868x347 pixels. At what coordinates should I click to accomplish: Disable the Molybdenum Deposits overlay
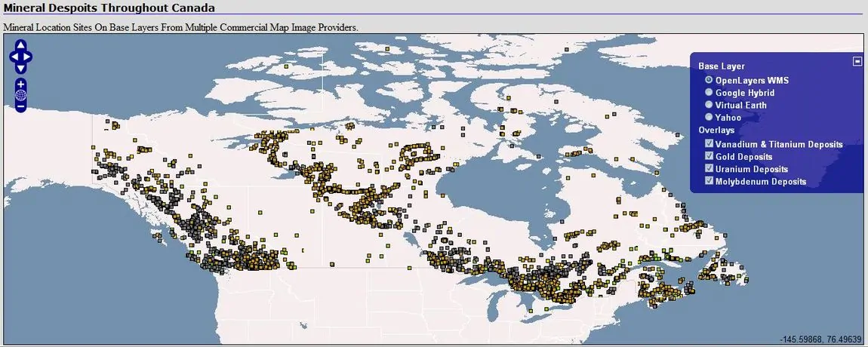(x=709, y=181)
